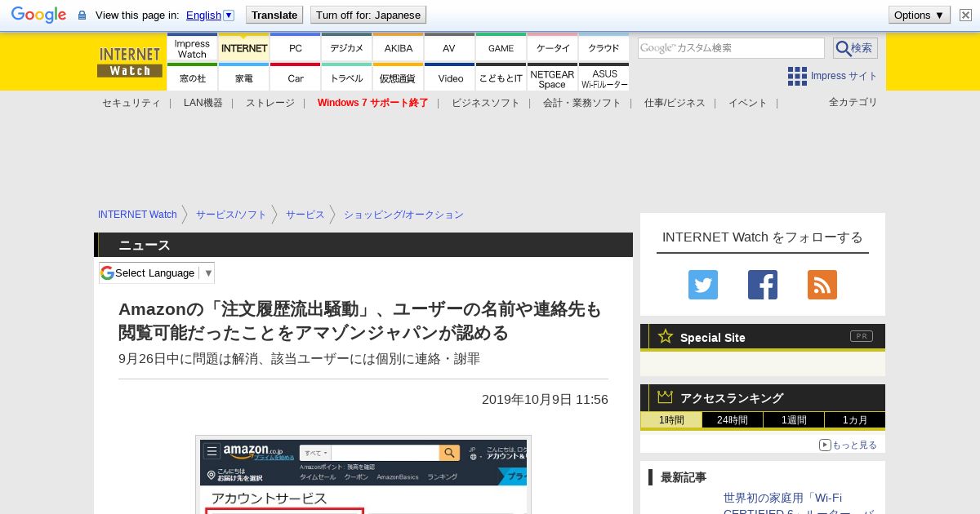This screenshot has width=980, height=514.
Task: Open the クラウド tab
Action: tap(604, 48)
